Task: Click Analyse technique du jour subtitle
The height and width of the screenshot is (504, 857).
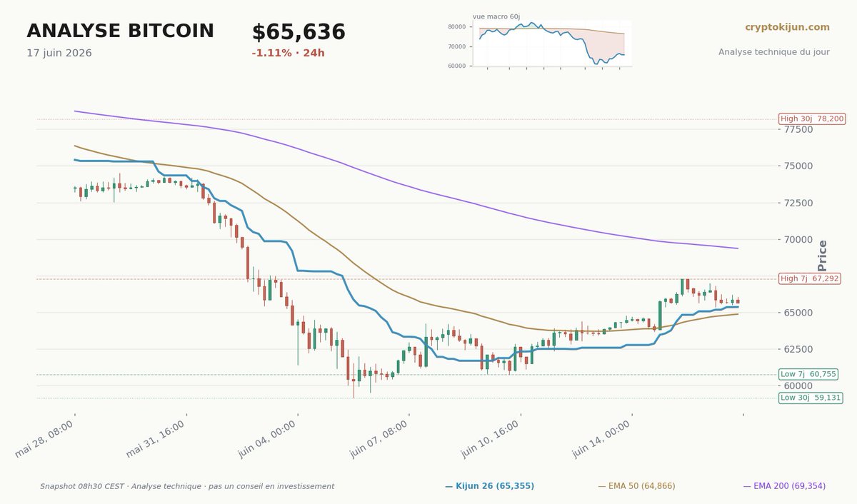Action: 774,52
